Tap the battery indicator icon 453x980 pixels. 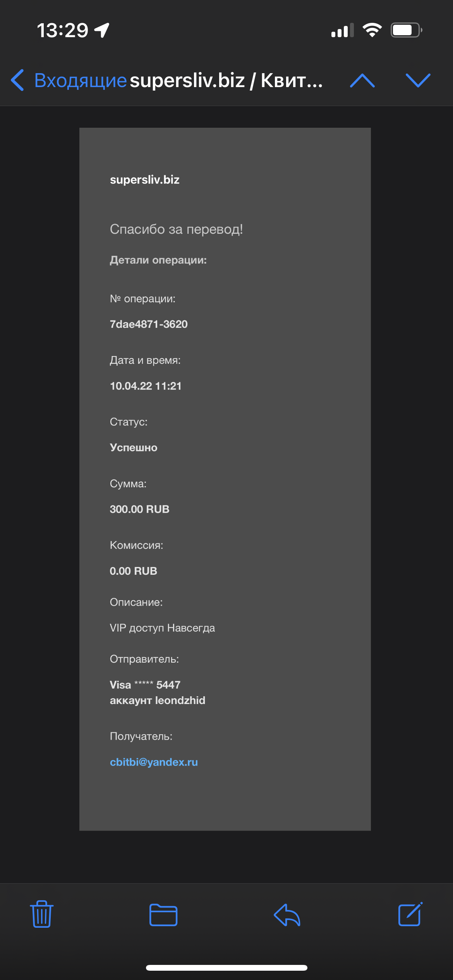[406, 30]
